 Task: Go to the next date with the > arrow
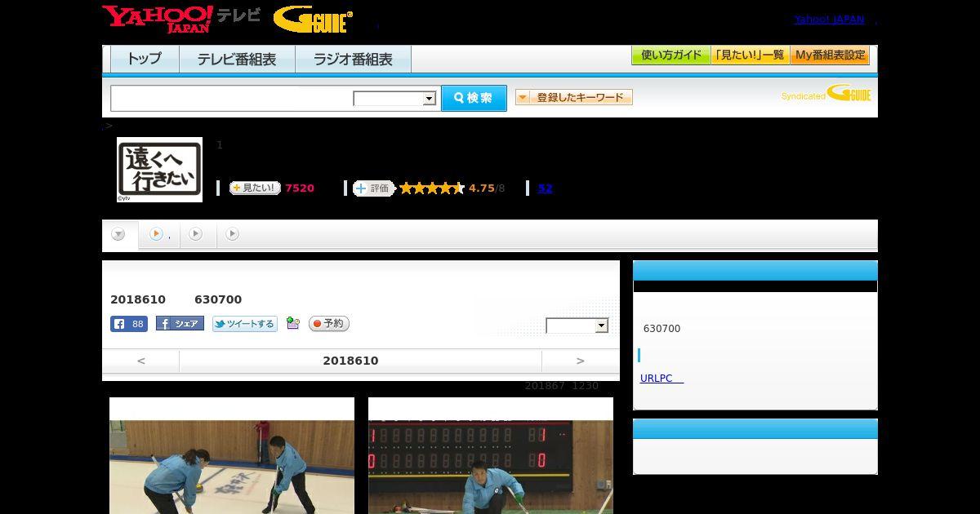pyautogui.click(x=581, y=361)
